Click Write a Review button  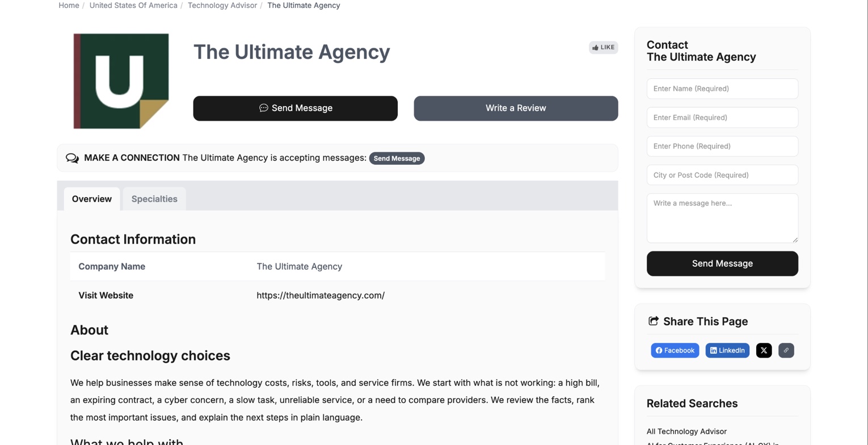[516, 108]
